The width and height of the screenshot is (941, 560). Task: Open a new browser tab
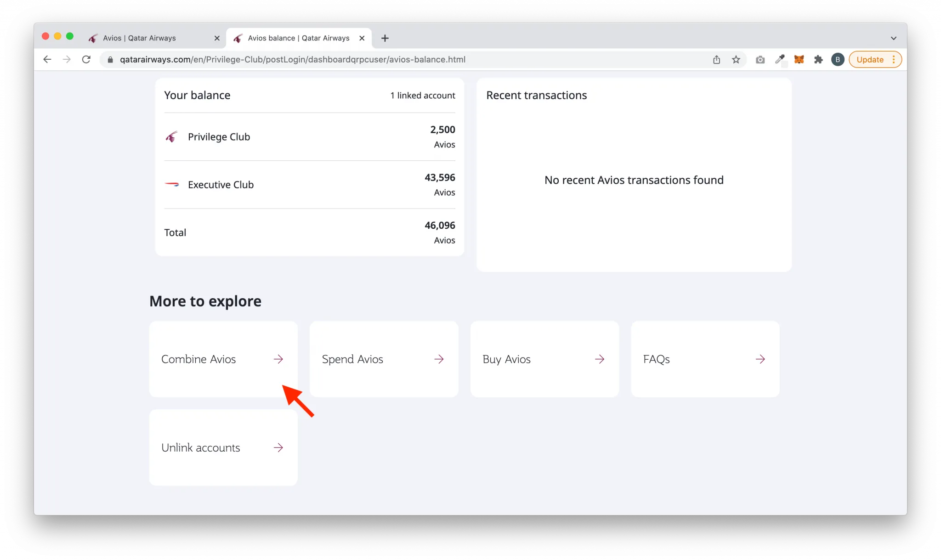pyautogui.click(x=385, y=38)
